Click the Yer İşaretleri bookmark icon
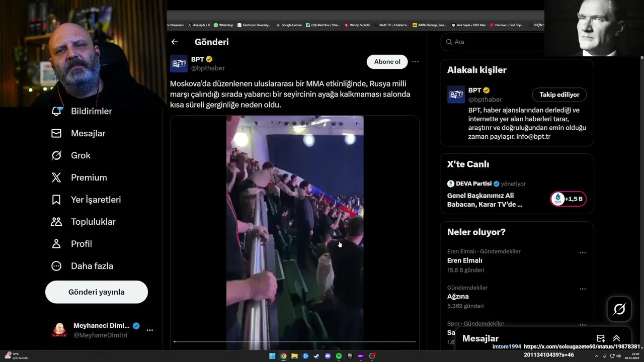Viewport: 644px width, 362px height. (x=56, y=200)
